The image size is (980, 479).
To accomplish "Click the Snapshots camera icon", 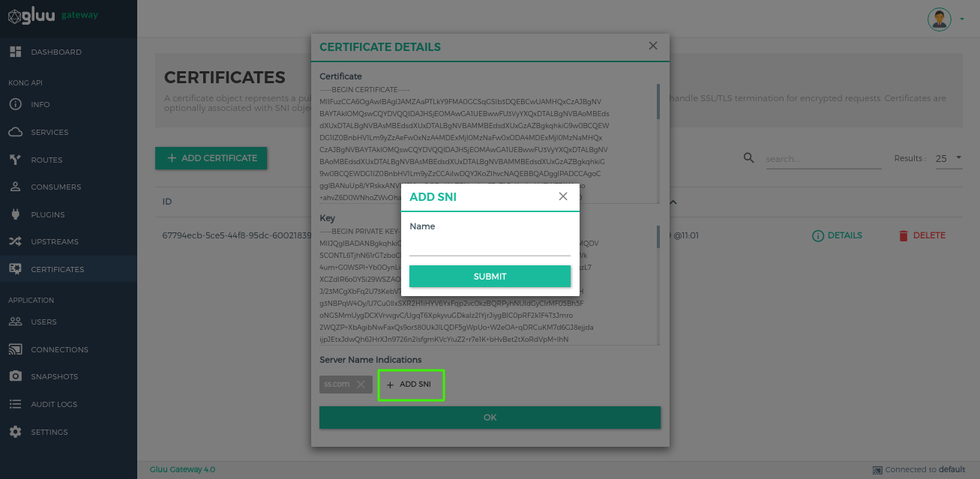I will click(x=15, y=376).
